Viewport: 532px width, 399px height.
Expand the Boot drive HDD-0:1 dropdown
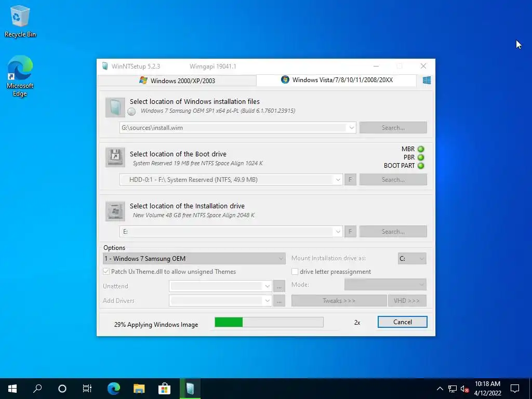tap(338, 179)
